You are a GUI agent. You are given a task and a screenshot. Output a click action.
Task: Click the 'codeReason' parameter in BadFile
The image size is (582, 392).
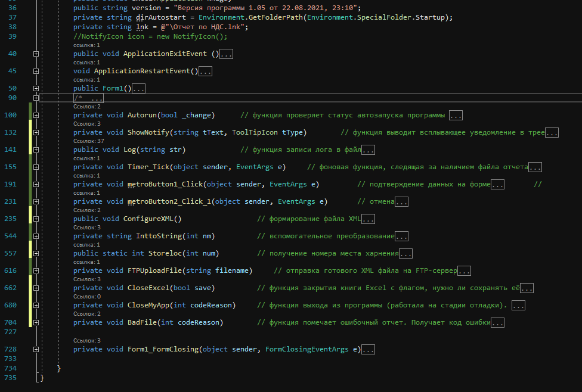[199, 323]
